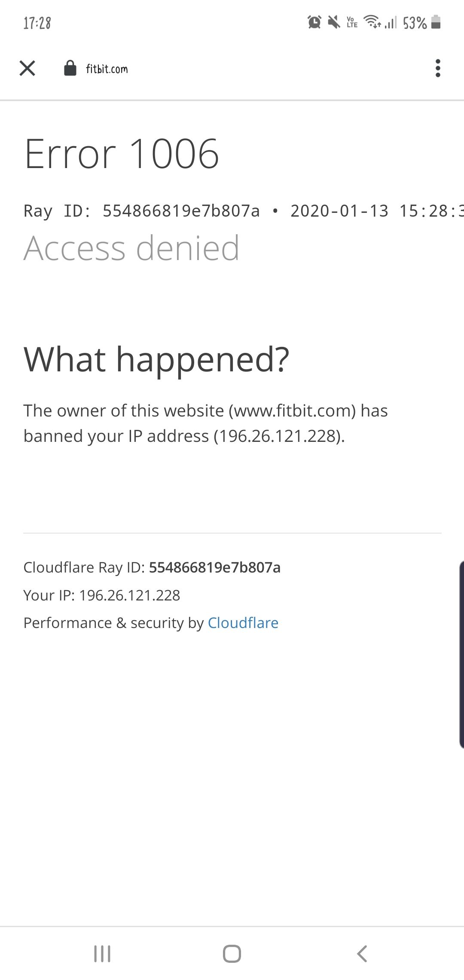Tap the Wi-Fi status icon
Image resolution: width=464 pixels, height=980 pixels.
[x=372, y=22]
